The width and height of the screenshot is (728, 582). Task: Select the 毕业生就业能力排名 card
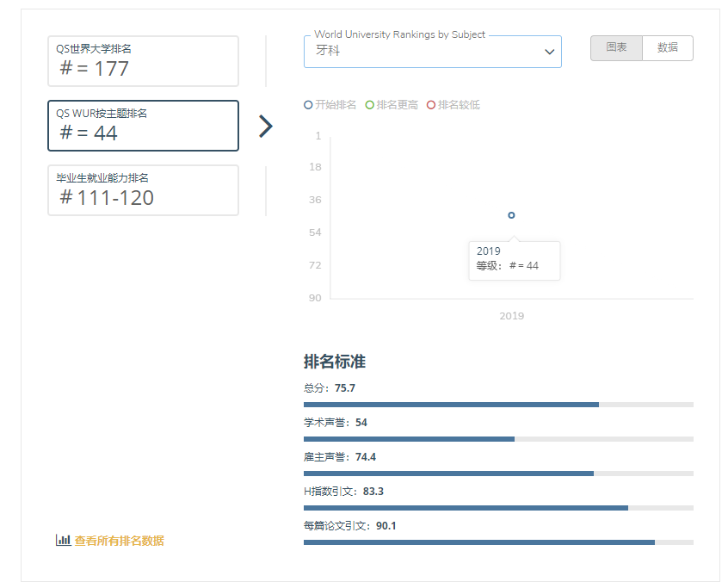(x=143, y=190)
